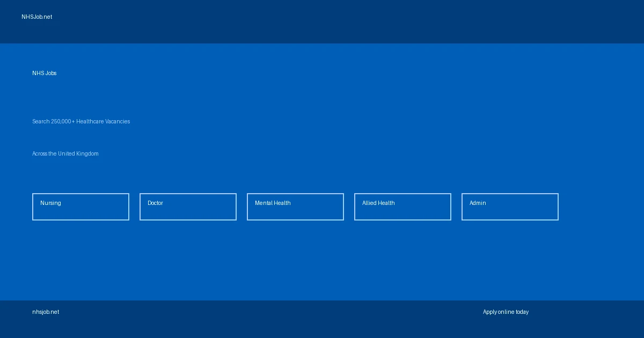This screenshot has height=338, width=644.
Task: Click the NHS Jobs heading
Action: click(x=45, y=73)
